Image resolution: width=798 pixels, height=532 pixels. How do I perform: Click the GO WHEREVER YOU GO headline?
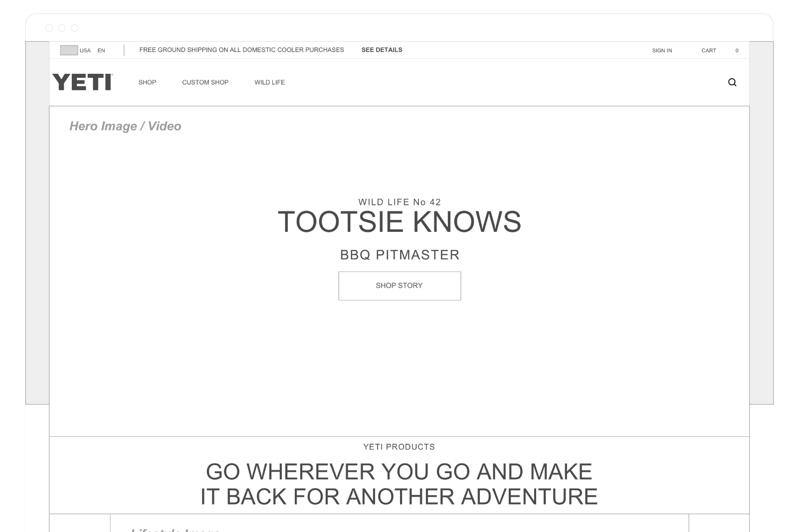coord(399,484)
